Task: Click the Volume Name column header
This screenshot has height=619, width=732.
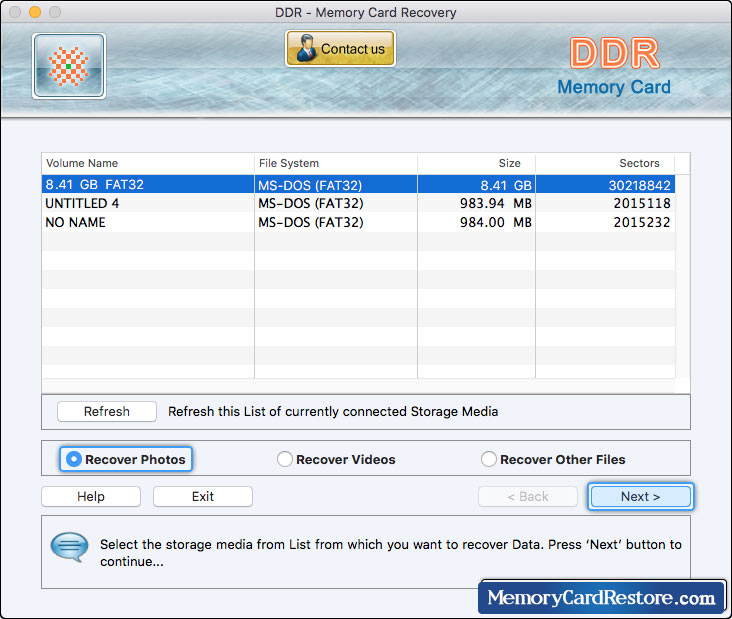Action: coord(148,163)
